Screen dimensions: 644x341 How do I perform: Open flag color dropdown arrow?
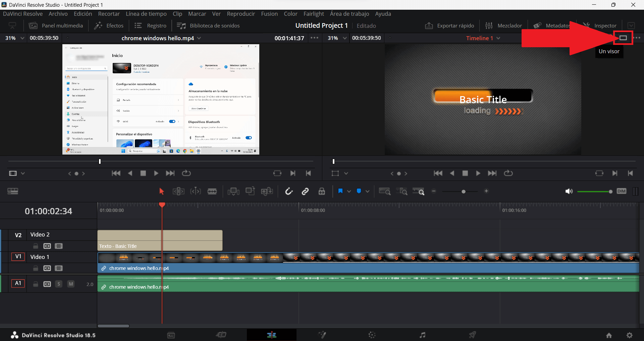click(349, 191)
